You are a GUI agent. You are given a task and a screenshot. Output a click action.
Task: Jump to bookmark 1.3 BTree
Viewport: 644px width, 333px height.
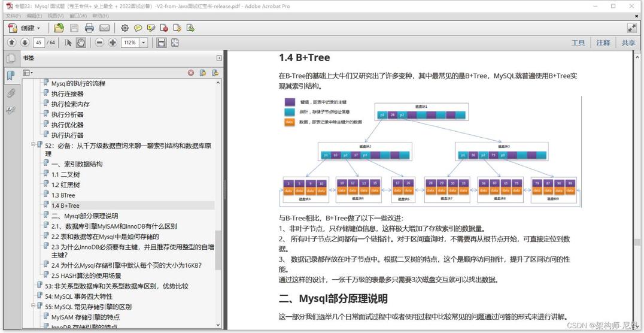tap(63, 195)
